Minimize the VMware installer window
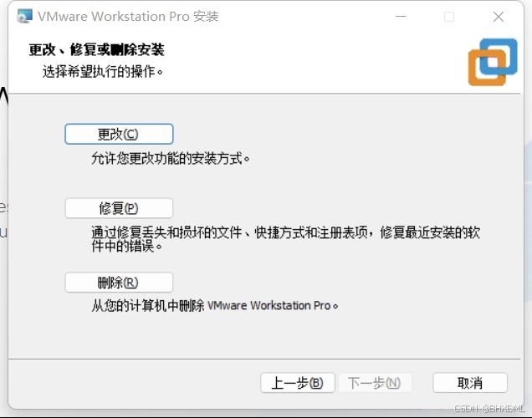This screenshot has width=532, height=418. click(401, 16)
